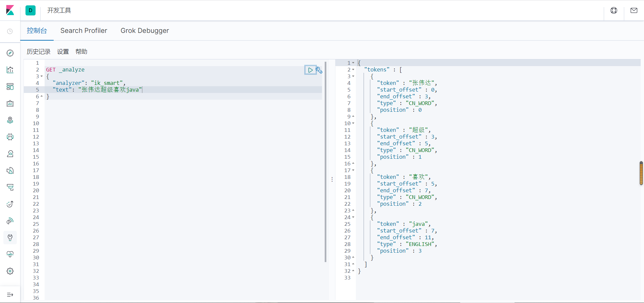Image resolution: width=644 pixels, height=303 pixels.
Task: Click fold marker at output line 9
Action: click(x=353, y=117)
